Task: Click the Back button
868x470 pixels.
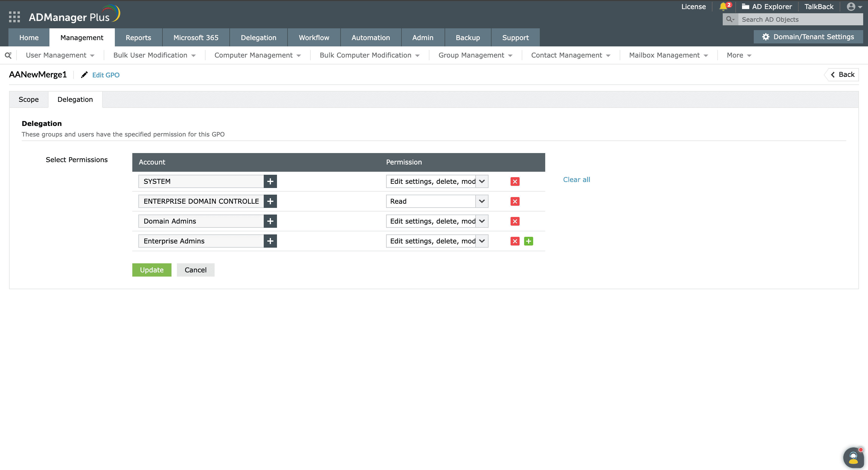Action: click(842, 74)
